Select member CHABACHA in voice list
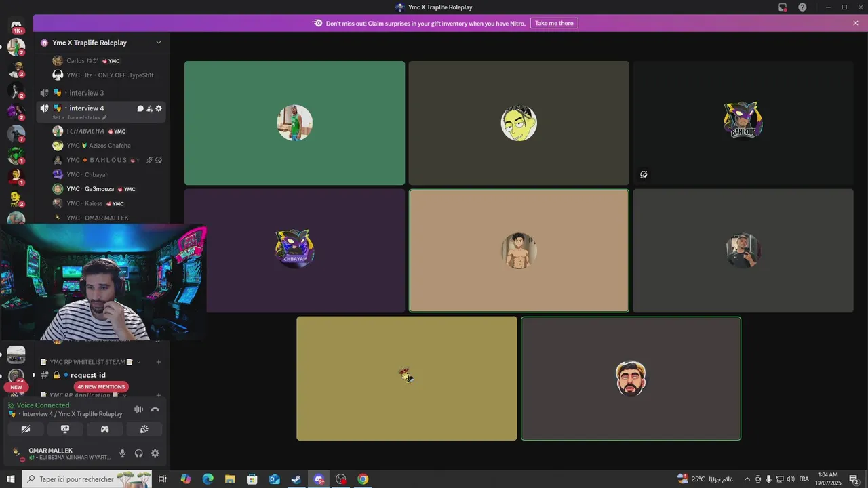The height and width of the screenshot is (488, 868). (x=100, y=131)
